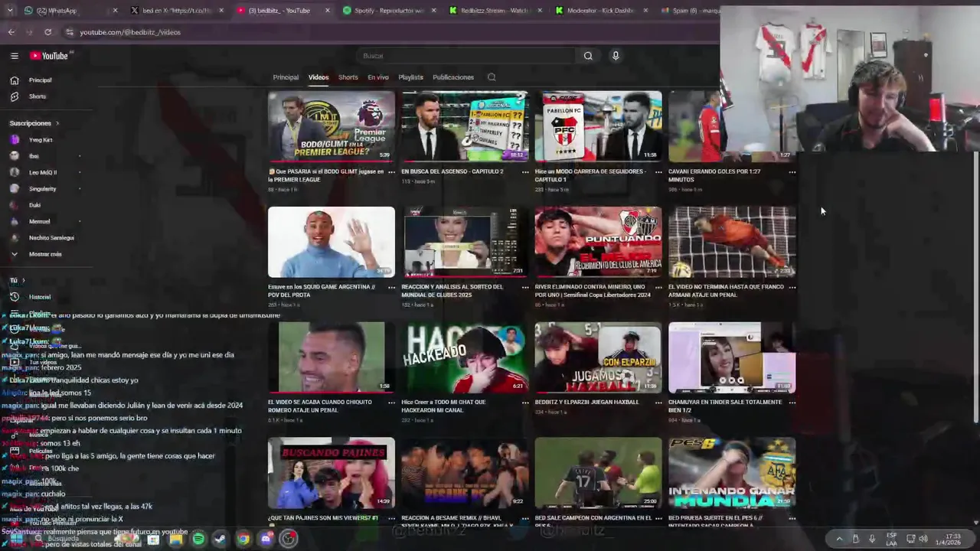The height and width of the screenshot is (551, 980).
Task: Open Spotify from the Windows taskbar
Action: [x=198, y=540]
